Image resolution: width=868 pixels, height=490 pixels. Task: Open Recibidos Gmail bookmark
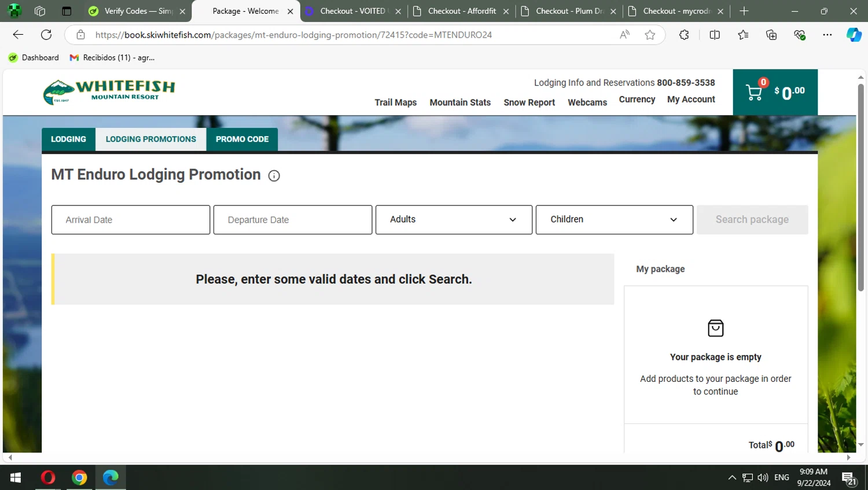(x=112, y=57)
